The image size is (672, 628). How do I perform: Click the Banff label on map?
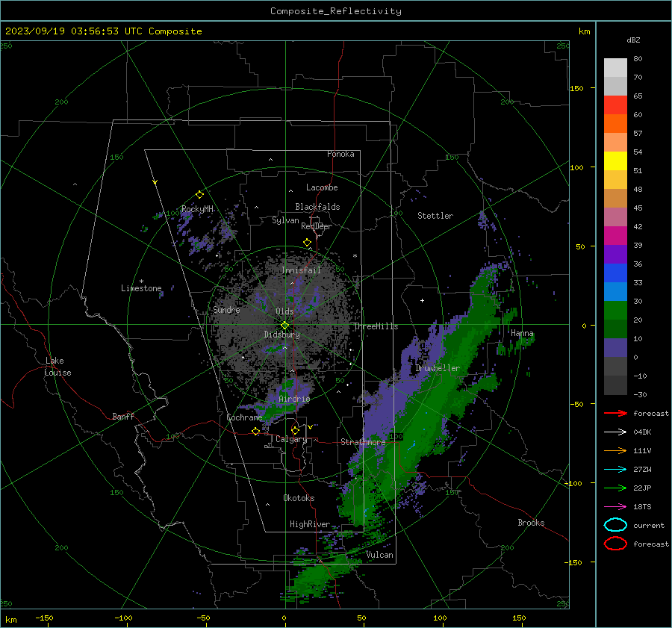coord(123,417)
